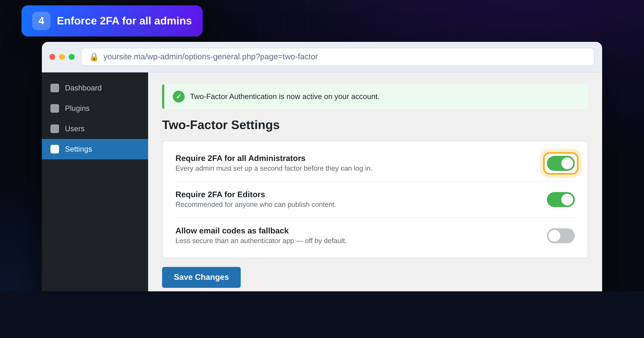Screen dimensions: 644x338
Task: Click the Plugins sidebar icon
Action: (55, 108)
